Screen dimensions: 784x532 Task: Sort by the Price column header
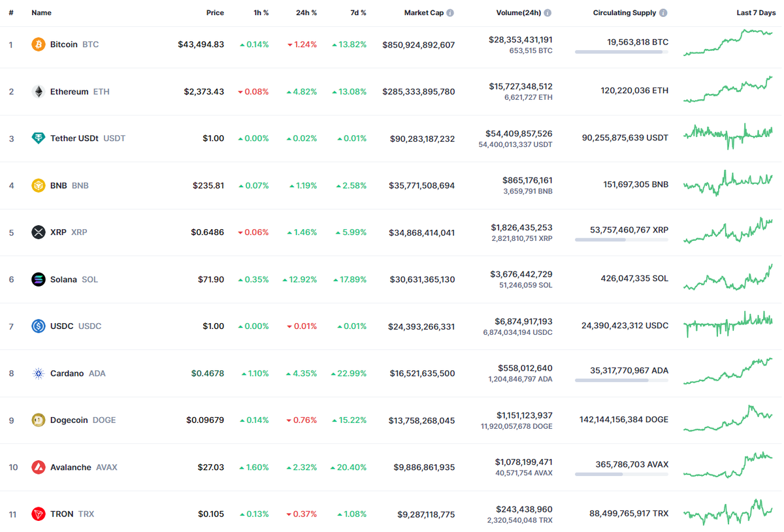click(x=215, y=13)
